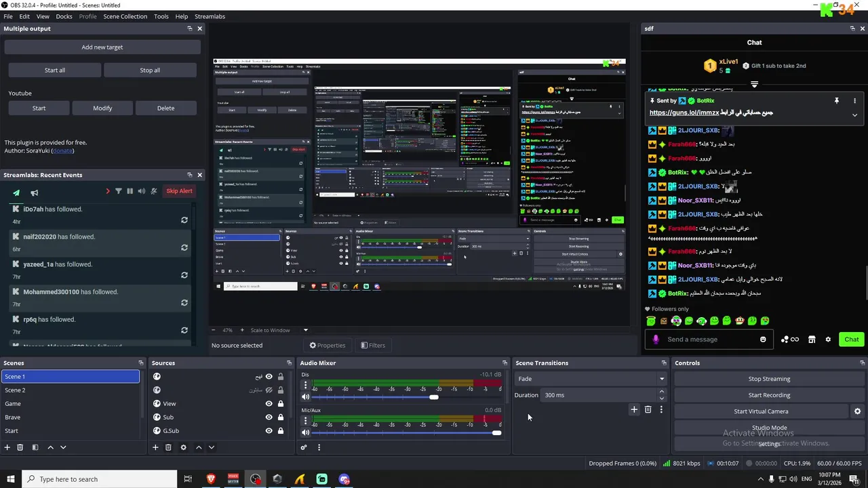Open the Docks menu
Viewport: 868px width, 488px height.
64,16
